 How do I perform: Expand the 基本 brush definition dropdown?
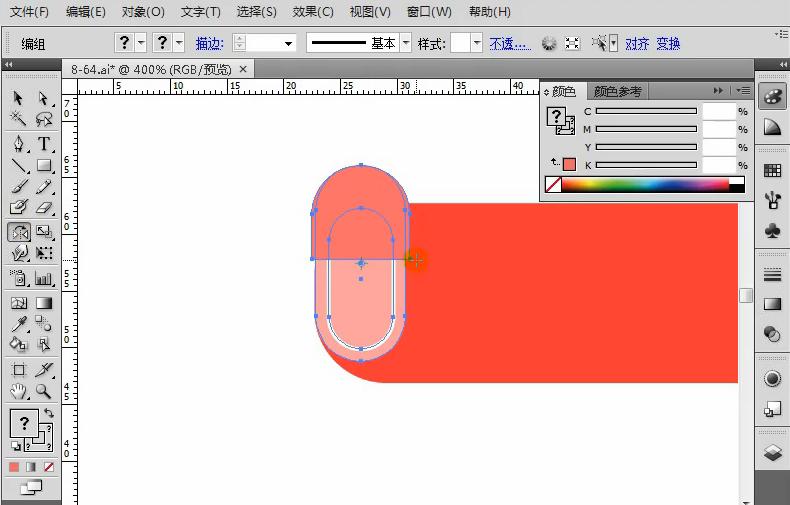click(405, 44)
